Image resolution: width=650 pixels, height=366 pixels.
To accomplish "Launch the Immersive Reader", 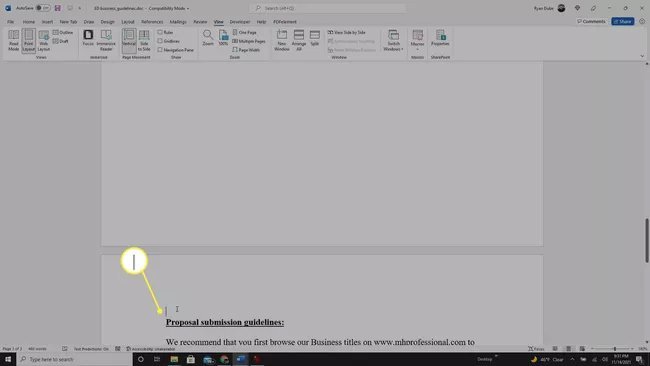I will 106,41.
